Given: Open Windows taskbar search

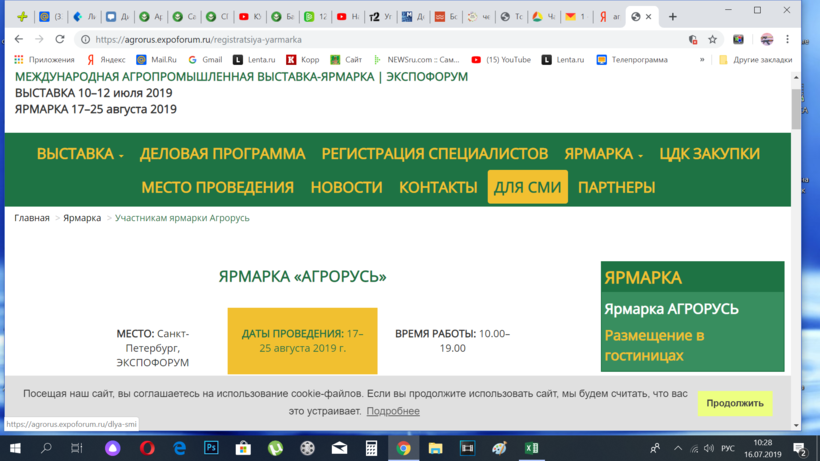Looking at the screenshot, I should coord(46,448).
